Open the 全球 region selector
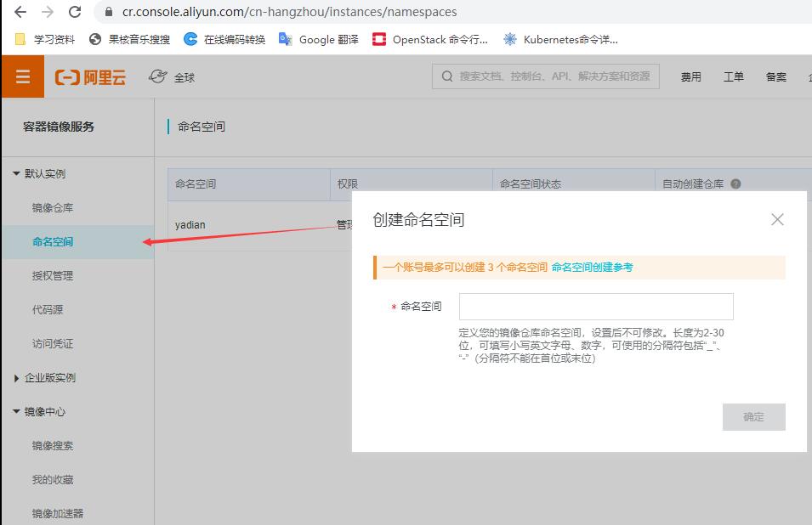 172,77
